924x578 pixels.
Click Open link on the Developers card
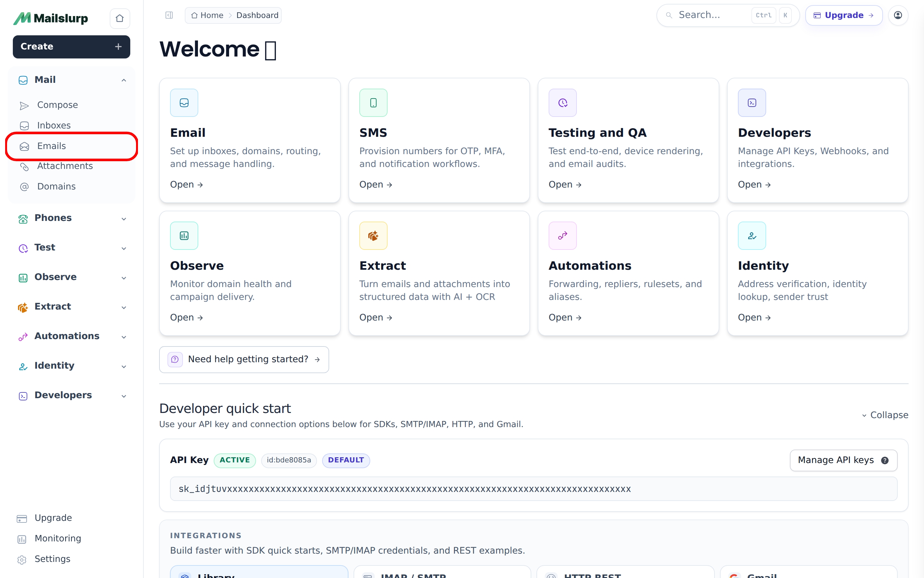point(755,185)
